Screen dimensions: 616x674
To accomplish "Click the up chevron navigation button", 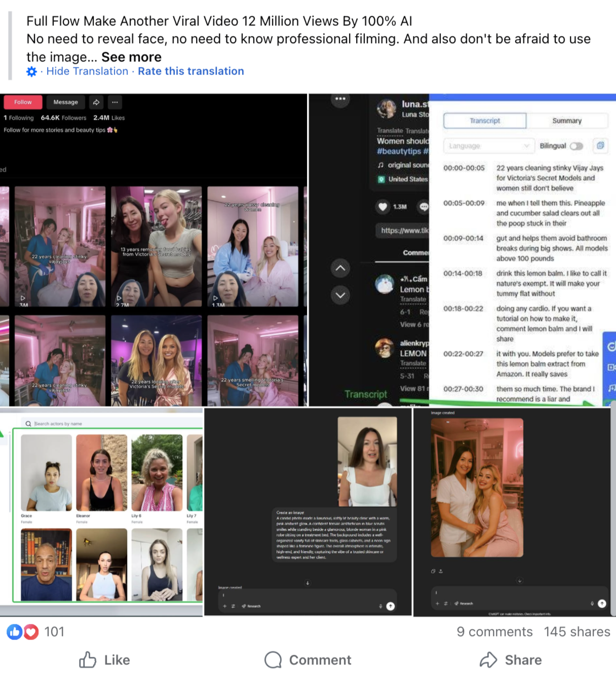I will [340, 268].
